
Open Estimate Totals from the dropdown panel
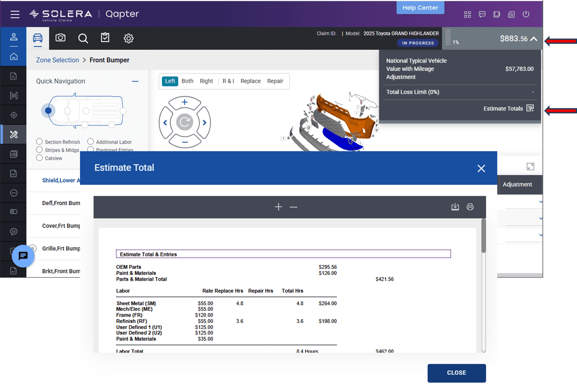[508, 108]
